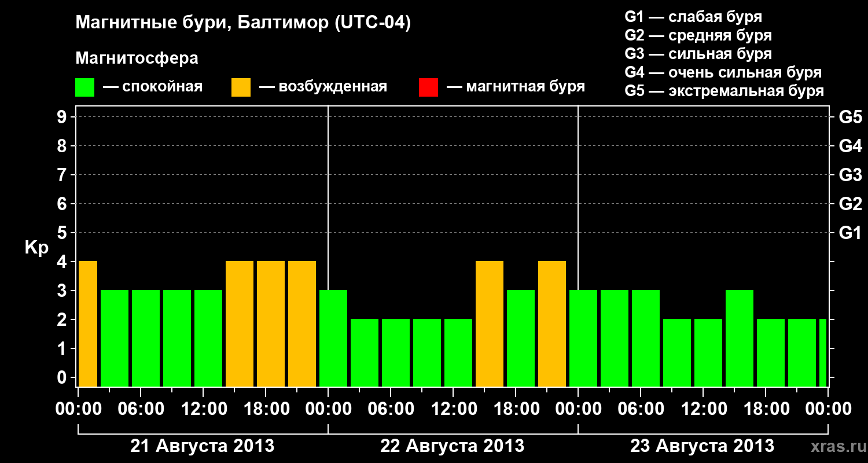Click the 'Магнитосфера' legend heading
Screen dimensions: 868x463
137,58
